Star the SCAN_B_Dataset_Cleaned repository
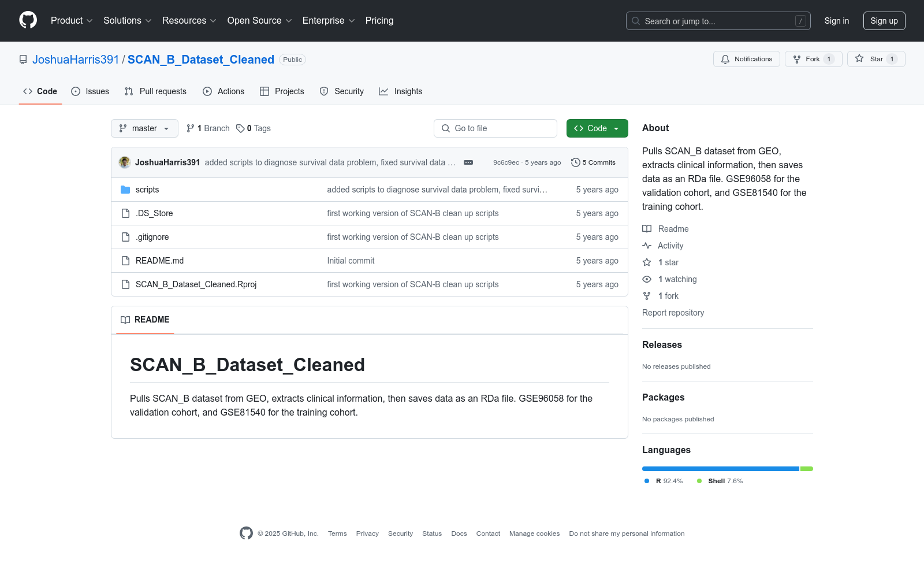This screenshot has width=924, height=578. pyautogui.click(x=875, y=59)
